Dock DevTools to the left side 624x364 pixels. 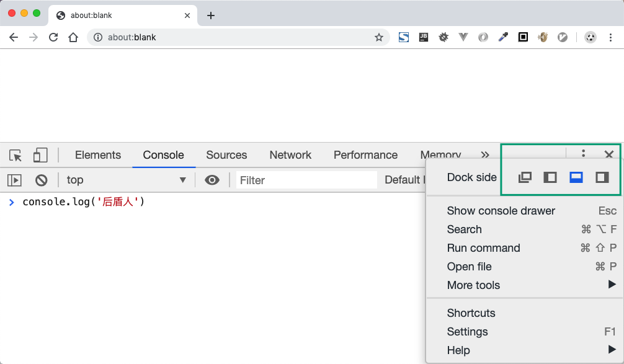click(550, 178)
